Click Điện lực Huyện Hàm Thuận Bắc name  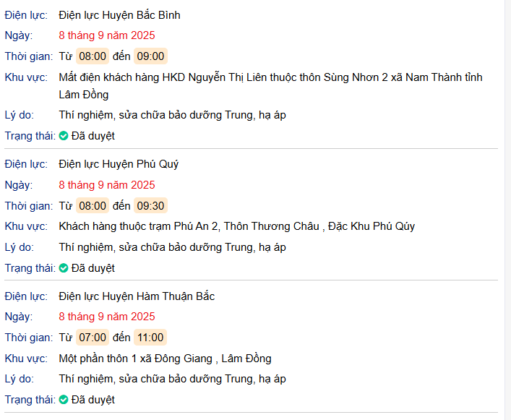click(137, 296)
